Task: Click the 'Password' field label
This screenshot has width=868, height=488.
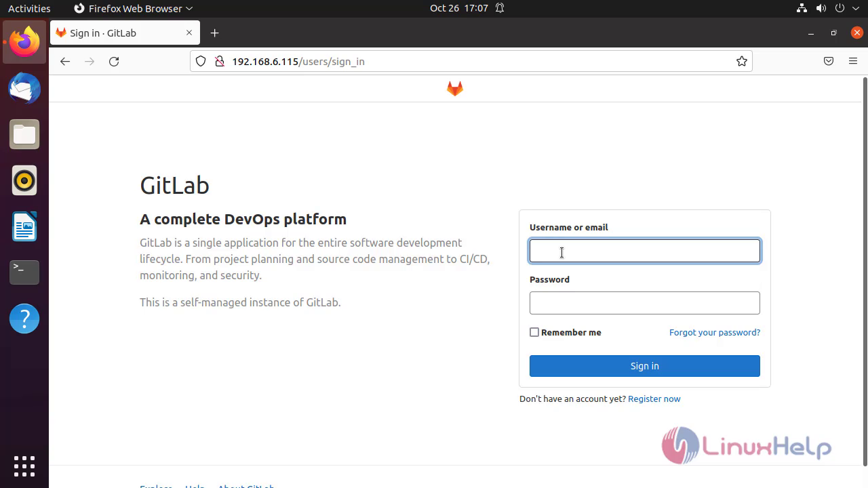Action: [549, 279]
